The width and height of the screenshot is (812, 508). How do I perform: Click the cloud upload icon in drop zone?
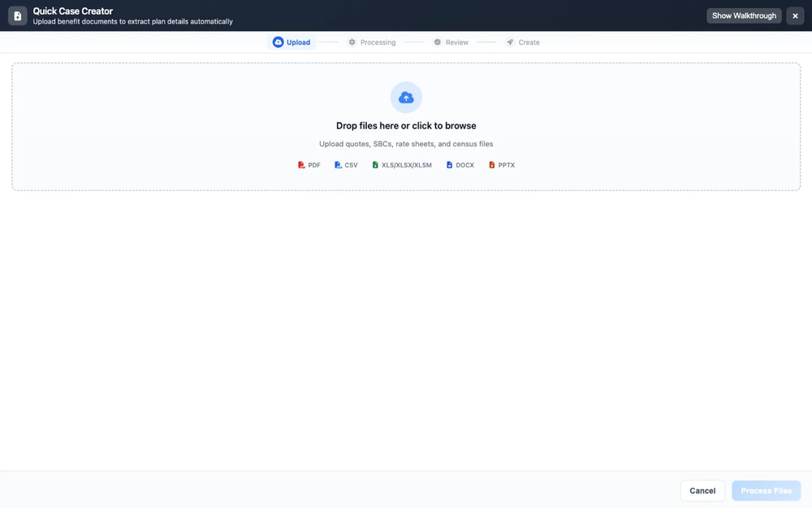406,98
